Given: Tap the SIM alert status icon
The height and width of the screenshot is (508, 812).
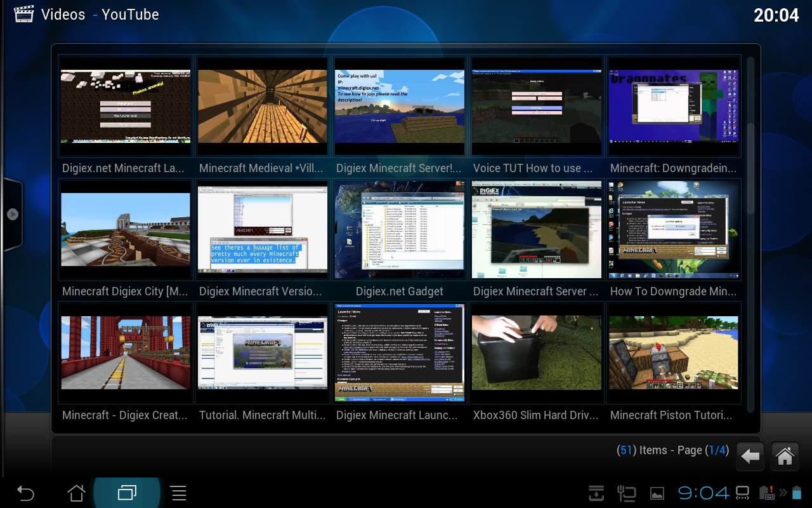Looking at the screenshot, I should (x=766, y=493).
